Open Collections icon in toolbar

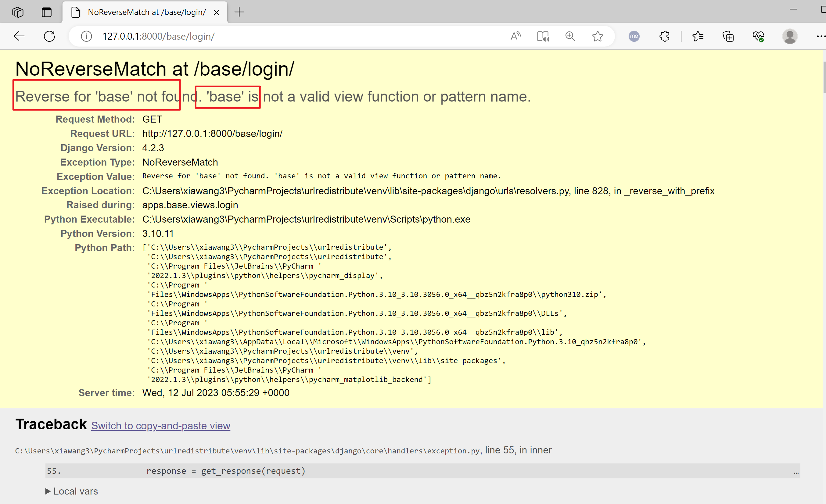click(x=728, y=36)
